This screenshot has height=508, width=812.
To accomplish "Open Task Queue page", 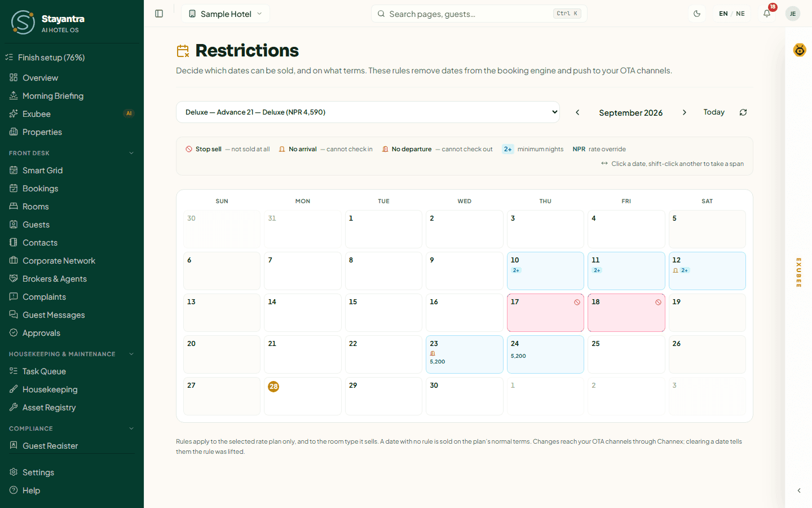I will (x=72, y=371).
